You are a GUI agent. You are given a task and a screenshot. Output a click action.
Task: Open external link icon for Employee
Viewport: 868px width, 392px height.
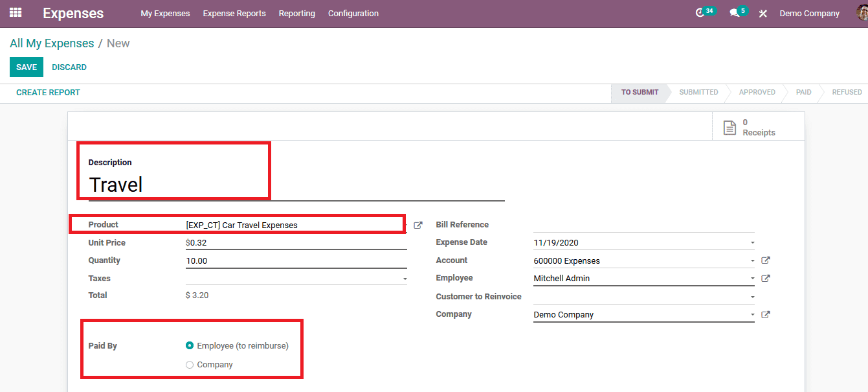[766, 279]
